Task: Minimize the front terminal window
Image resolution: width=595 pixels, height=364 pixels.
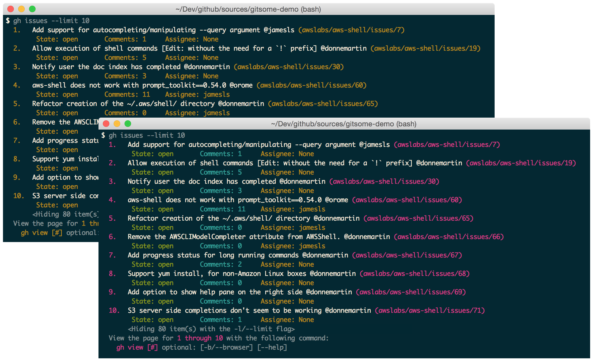Action: tap(117, 124)
